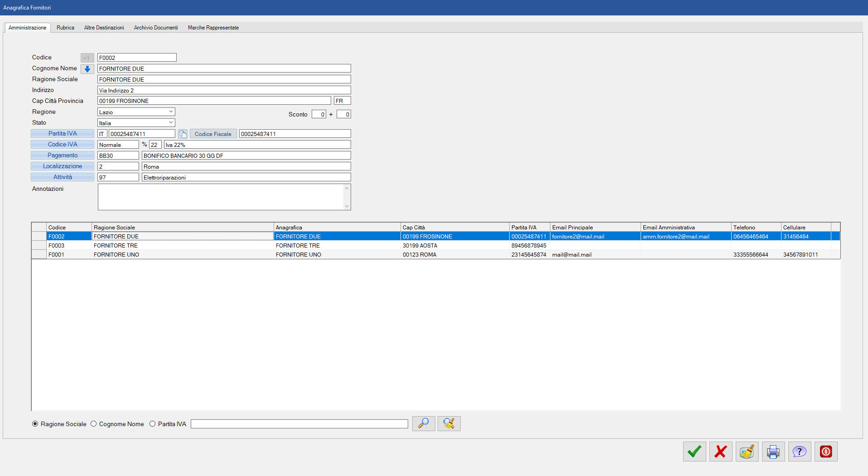Select the Cognome Nome search radio button
The width and height of the screenshot is (868, 476).
(x=94, y=424)
